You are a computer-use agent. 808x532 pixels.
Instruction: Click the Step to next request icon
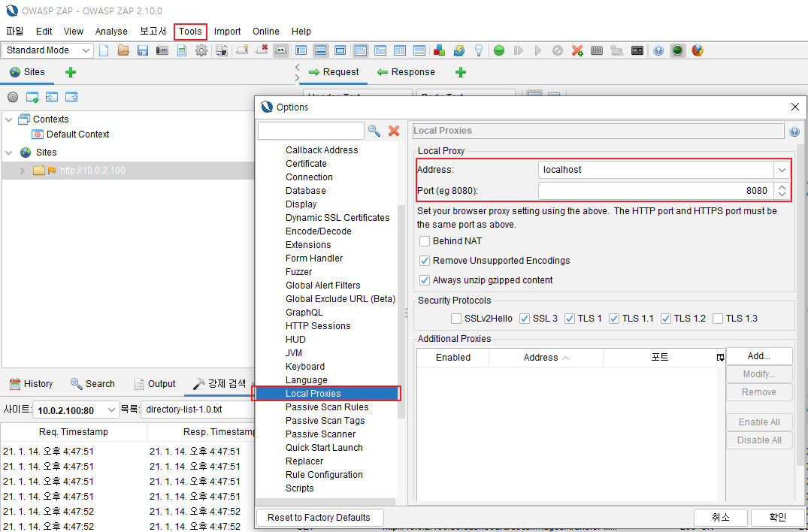coord(519,50)
